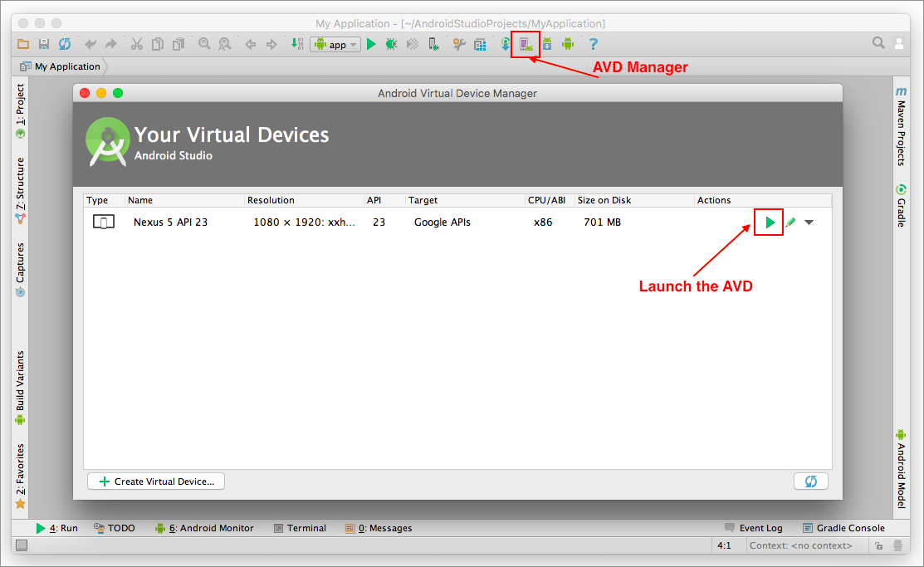Open Android Device Monitor icon

point(568,44)
